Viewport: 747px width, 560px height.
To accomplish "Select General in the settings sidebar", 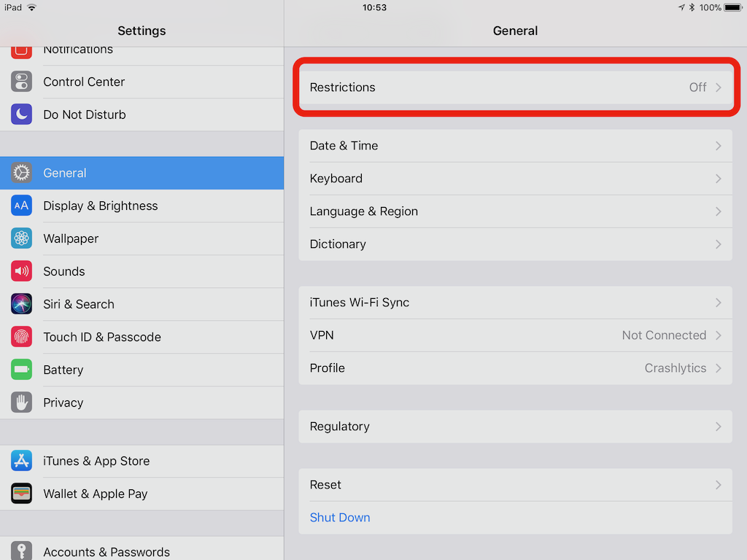I will (x=142, y=173).
